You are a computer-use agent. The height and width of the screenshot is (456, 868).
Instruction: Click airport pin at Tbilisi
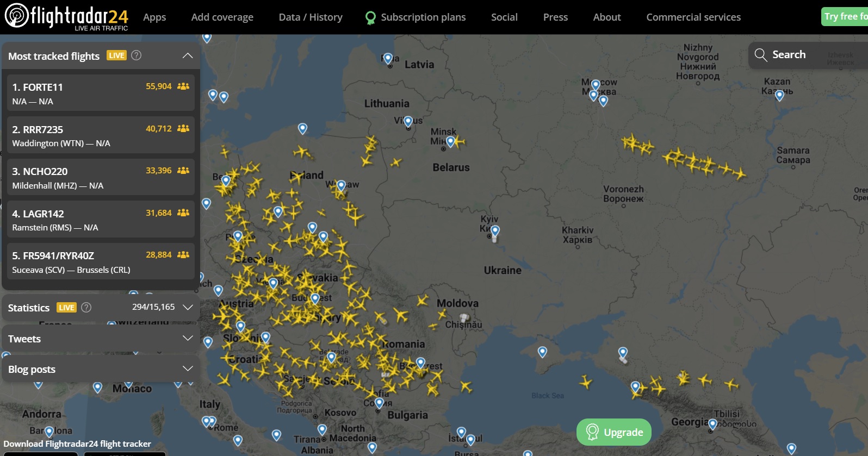coord(712,424)
